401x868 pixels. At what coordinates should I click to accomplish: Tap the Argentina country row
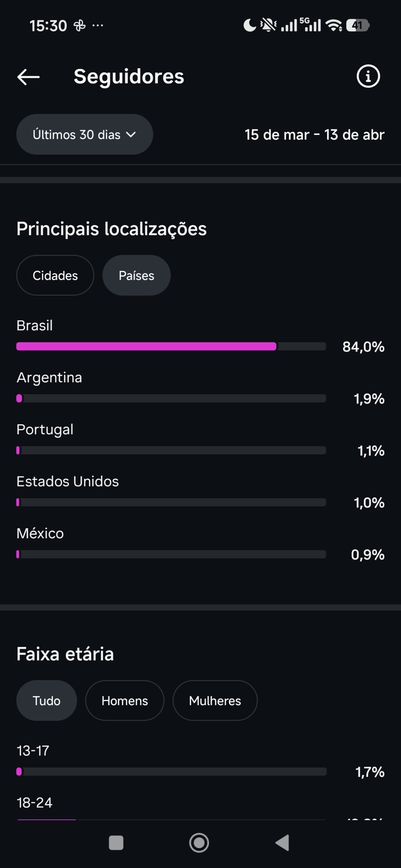tap(50, 378)
